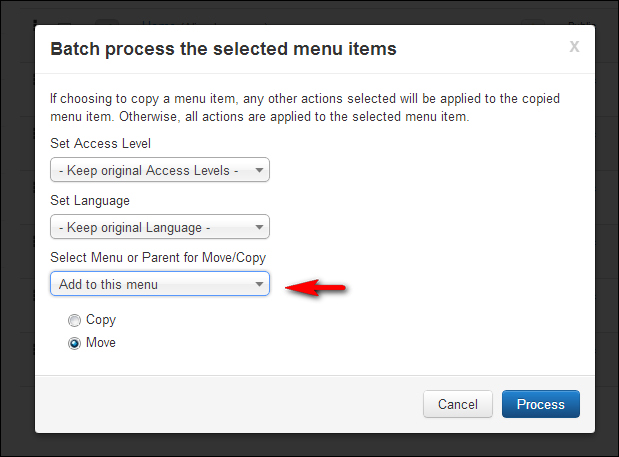Select the Move radio button
The width and height of the screenshot is (619, 457).
(x=74, y=343)
